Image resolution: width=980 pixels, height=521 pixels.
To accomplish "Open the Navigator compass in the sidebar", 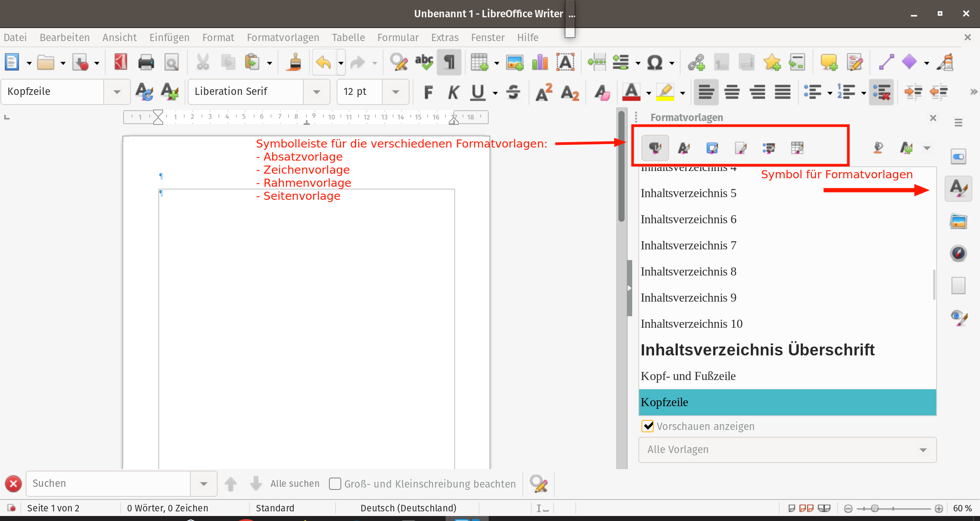I will click(959, 254).
